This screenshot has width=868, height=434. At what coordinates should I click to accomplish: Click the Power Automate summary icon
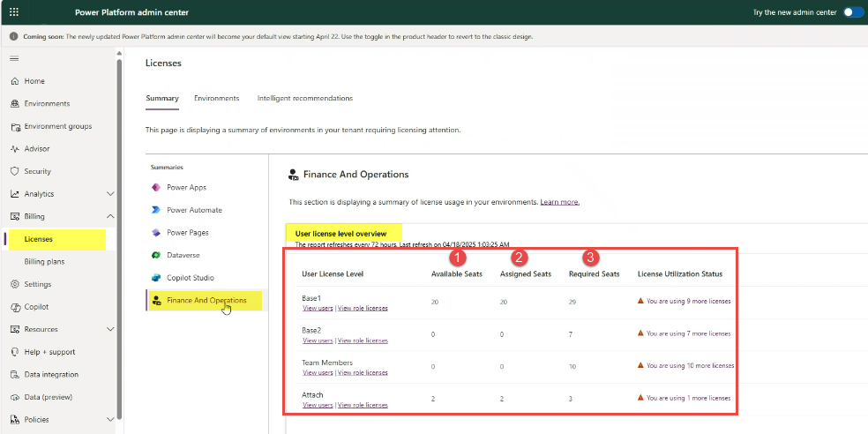(156, 210)
